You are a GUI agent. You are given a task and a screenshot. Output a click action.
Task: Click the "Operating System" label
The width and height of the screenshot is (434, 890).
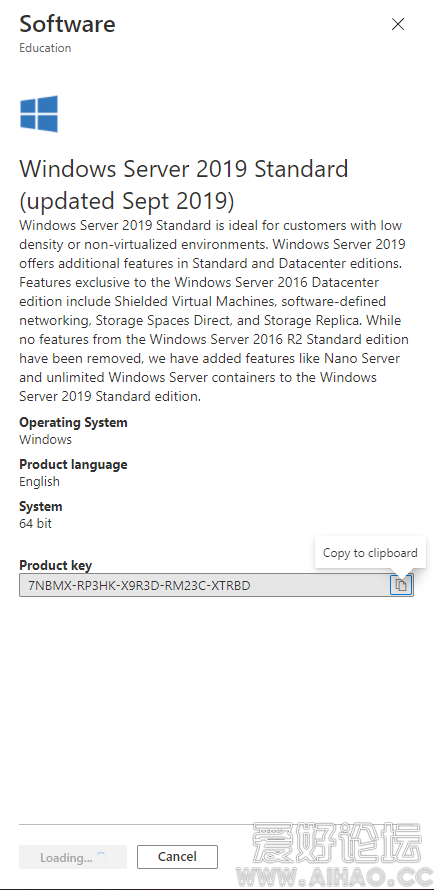pyautogui.click(x=73, y=422)
